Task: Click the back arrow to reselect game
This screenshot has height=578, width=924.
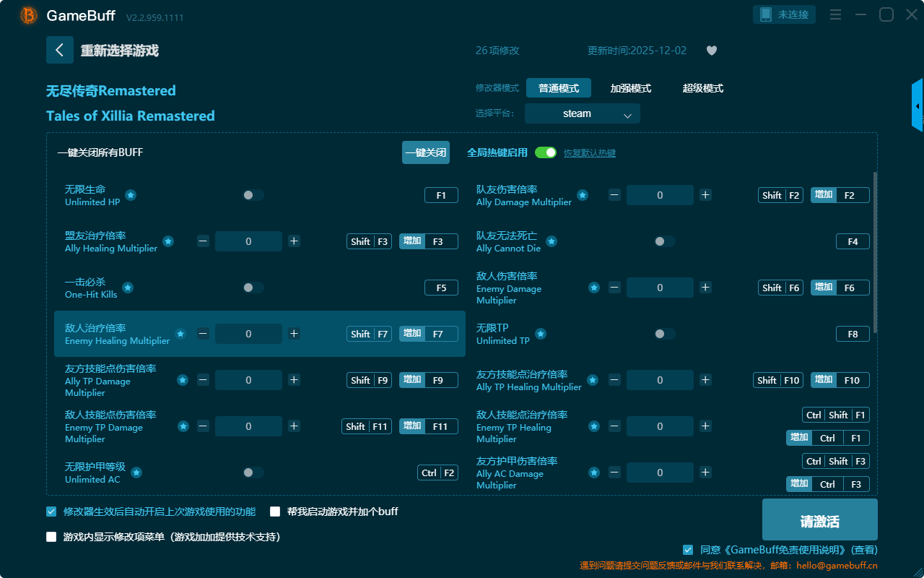Action: (x=60, y=50)
